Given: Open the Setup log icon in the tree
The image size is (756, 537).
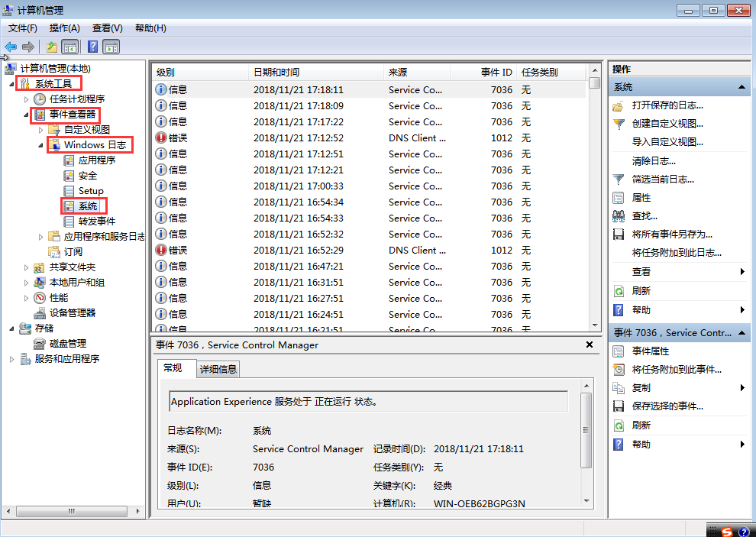Looking at the screenshot, I should pos(69,191).
